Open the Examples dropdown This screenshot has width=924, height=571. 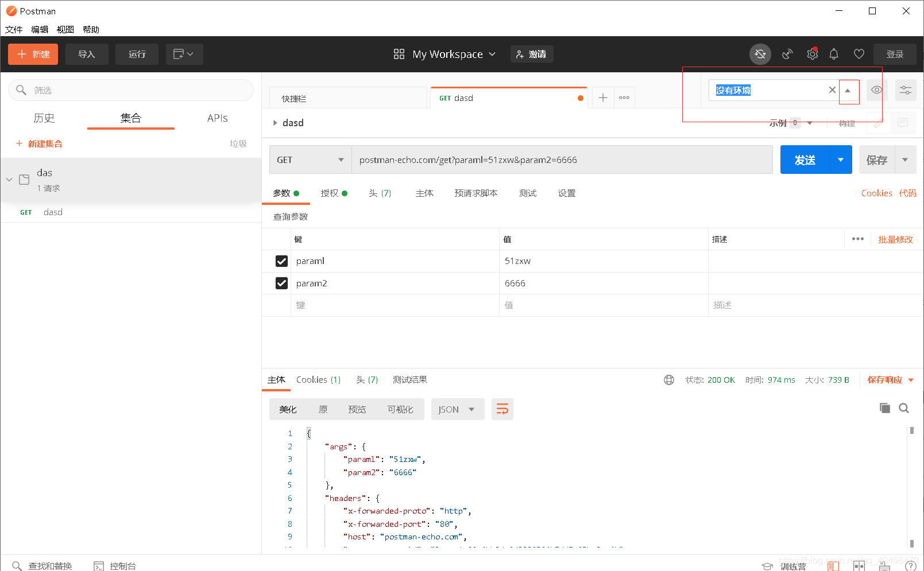point(791,123)
